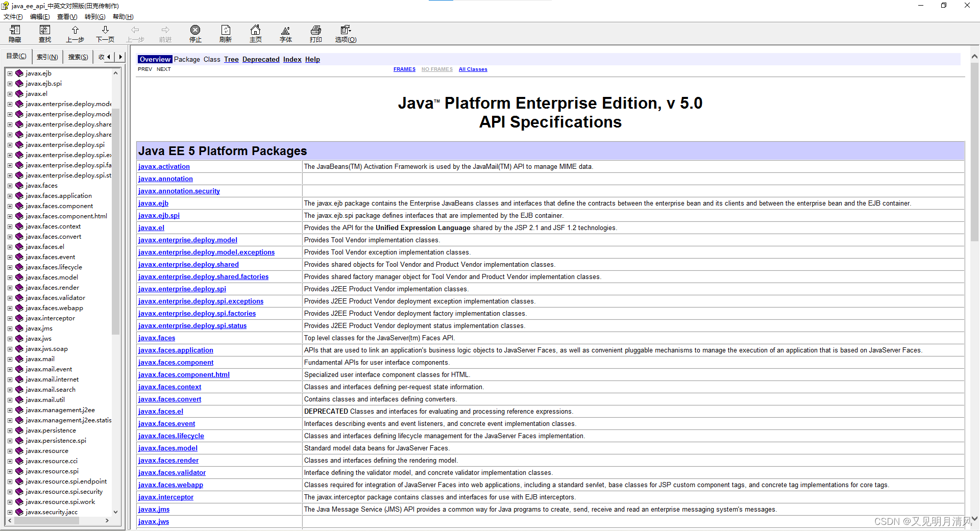Screen dimensions: 980x531
Task: Expand the javax.ejb tree node
Action: point(10,73)
